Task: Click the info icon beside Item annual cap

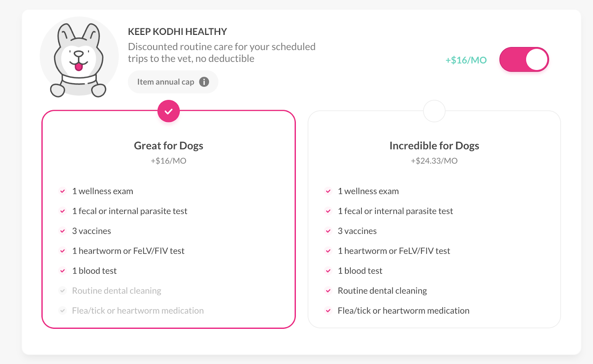Action: coord(204,82)
